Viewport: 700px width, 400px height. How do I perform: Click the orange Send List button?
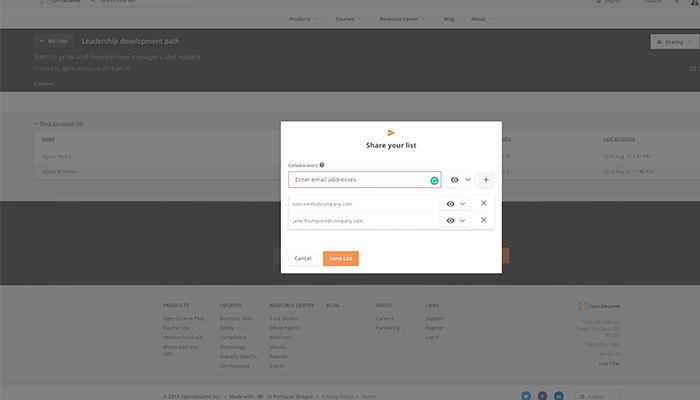tap(341, 258)
